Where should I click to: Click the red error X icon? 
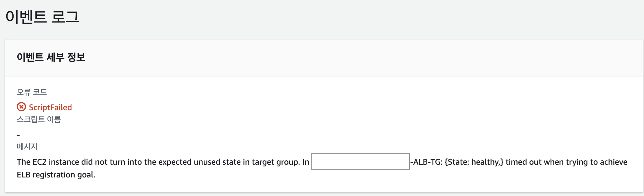(x=21, y=107)
